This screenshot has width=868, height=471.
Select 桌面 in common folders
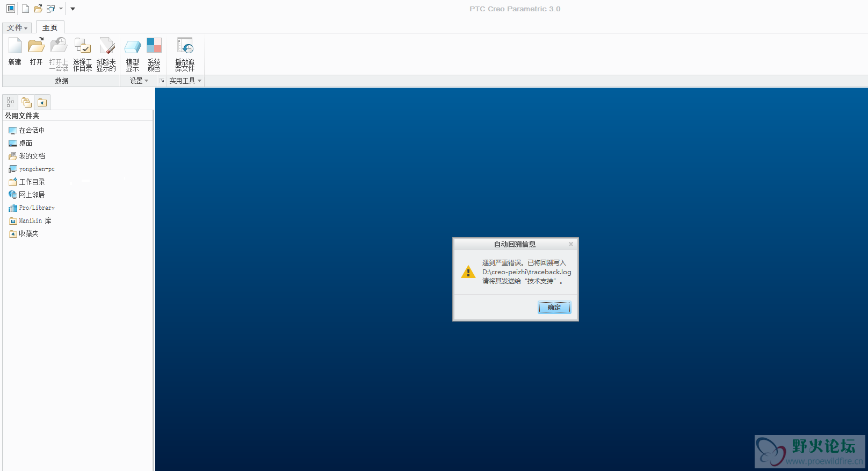click(20, 143)
